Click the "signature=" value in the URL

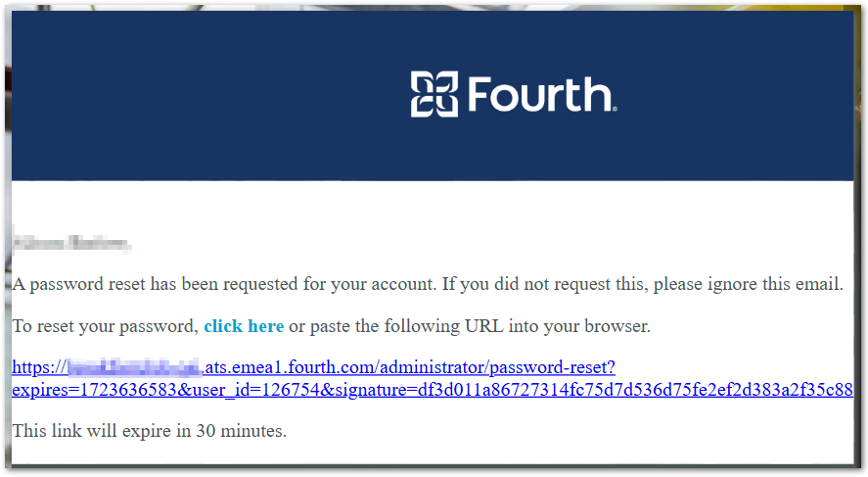click(x=587, y=390)
